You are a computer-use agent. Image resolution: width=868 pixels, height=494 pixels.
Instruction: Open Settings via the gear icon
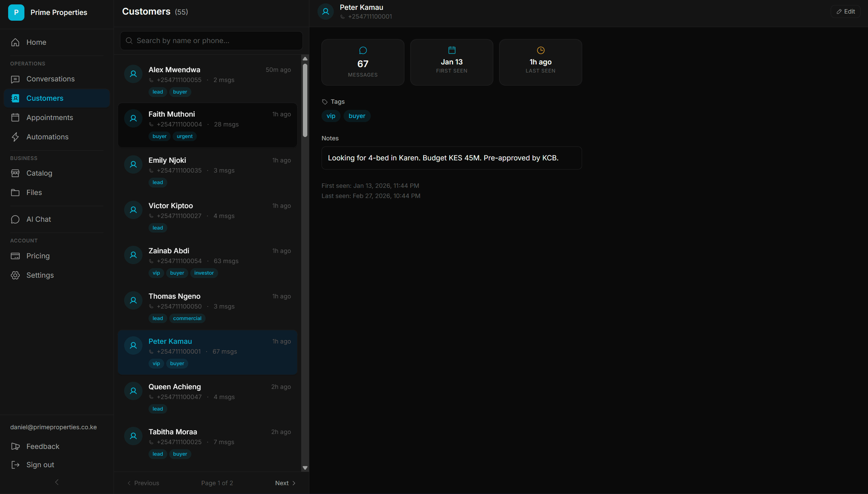pyautogui.click(x=15, y=275)
